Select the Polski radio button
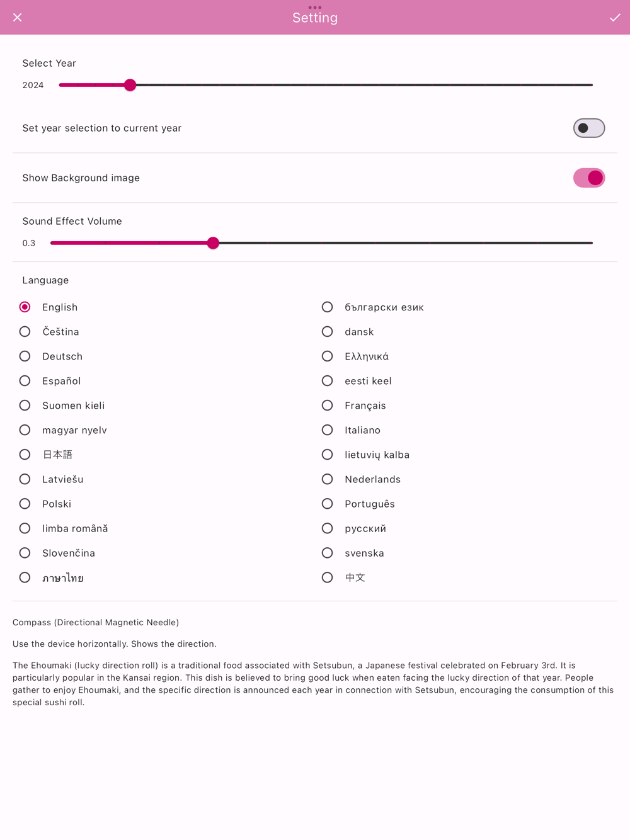This screenshot has height=840, width=630. point(25,504)
